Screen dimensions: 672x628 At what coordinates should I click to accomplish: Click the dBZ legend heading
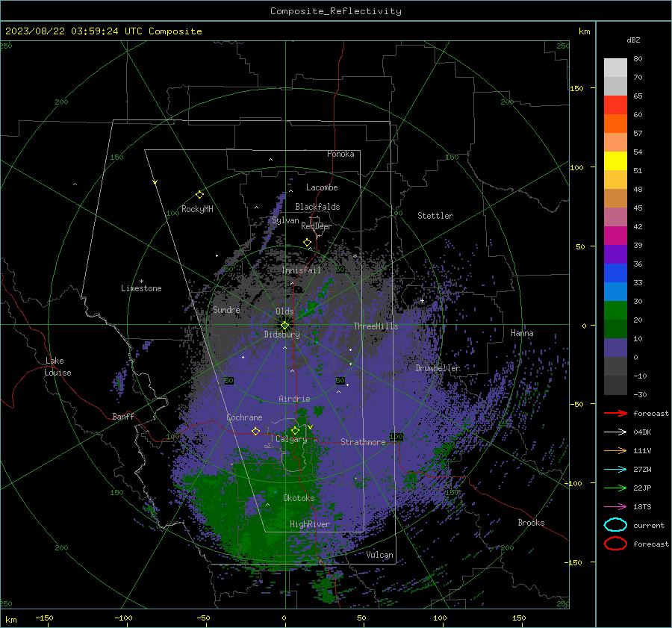[633, 40]
